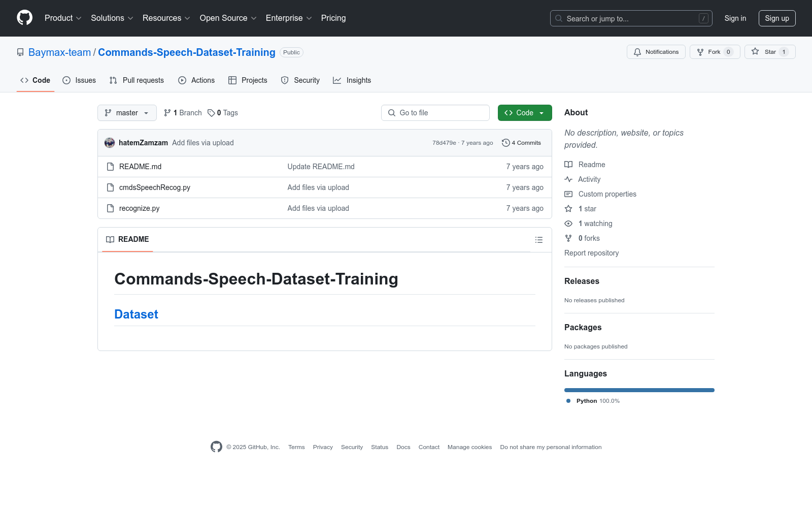Click the Sign in link
The width and height of the screenshot is (812, 508).
tap(735, 18)
